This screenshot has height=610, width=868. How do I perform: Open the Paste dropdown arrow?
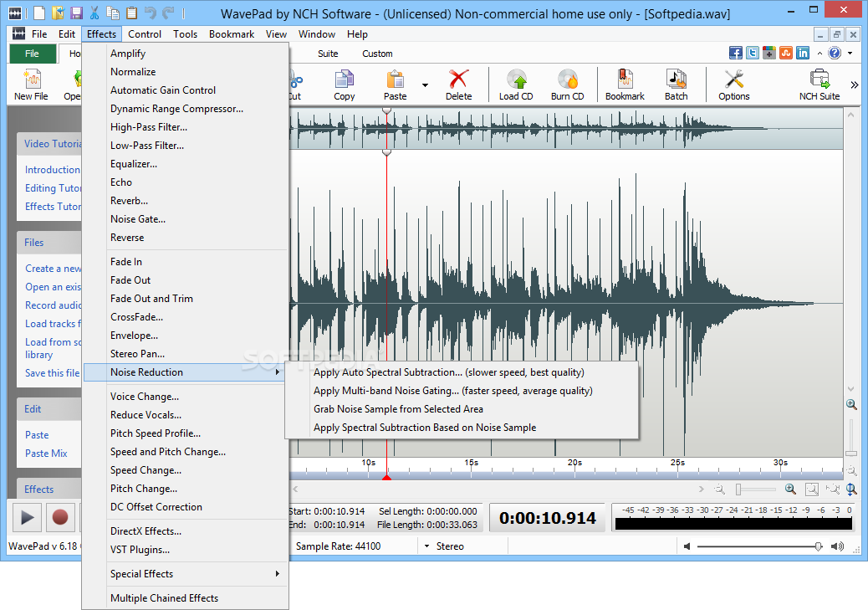point(425,85)
